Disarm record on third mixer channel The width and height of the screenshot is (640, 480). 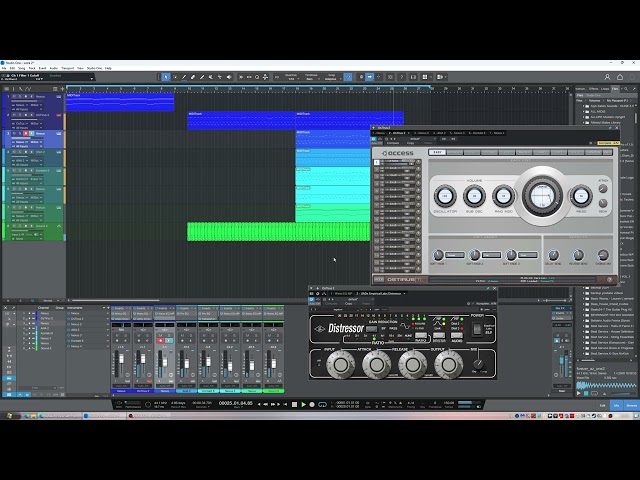(x=160, y=340)
